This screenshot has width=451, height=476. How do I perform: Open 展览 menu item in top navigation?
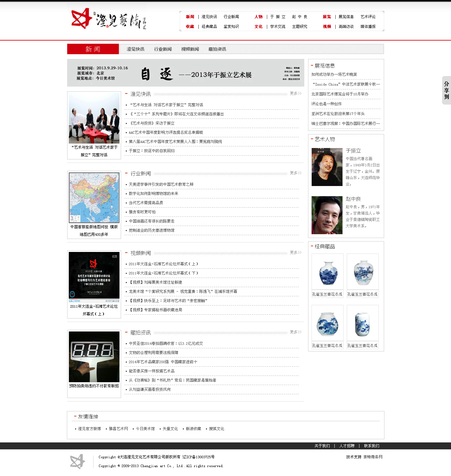click(x=327, y=17)
